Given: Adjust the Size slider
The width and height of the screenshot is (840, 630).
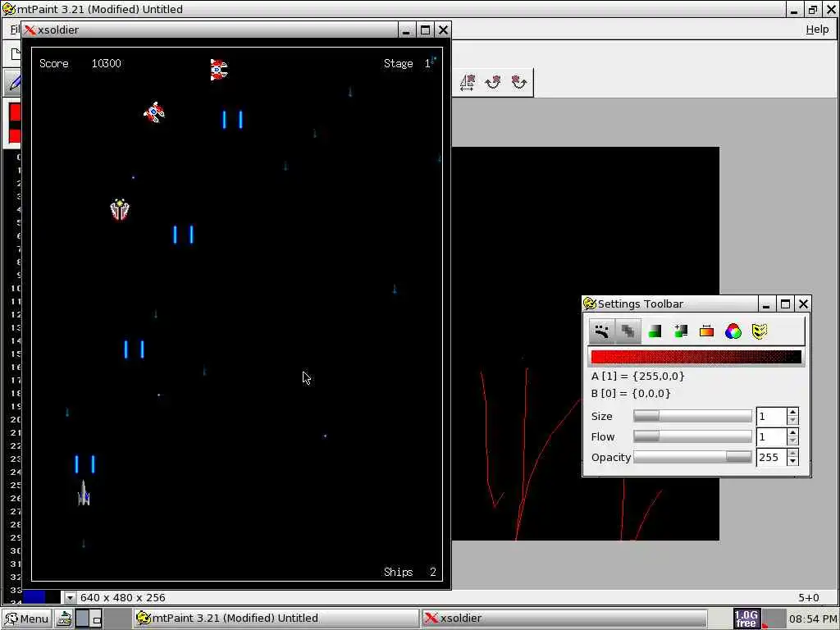Looking at the screenshot, I should coord(692,416).
